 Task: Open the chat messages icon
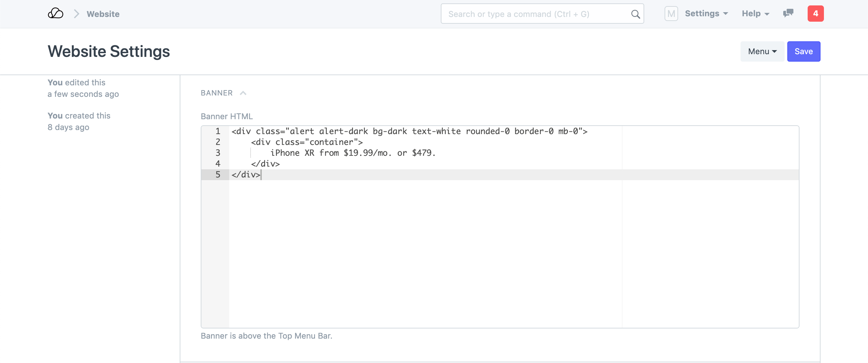tap(788, 14)
